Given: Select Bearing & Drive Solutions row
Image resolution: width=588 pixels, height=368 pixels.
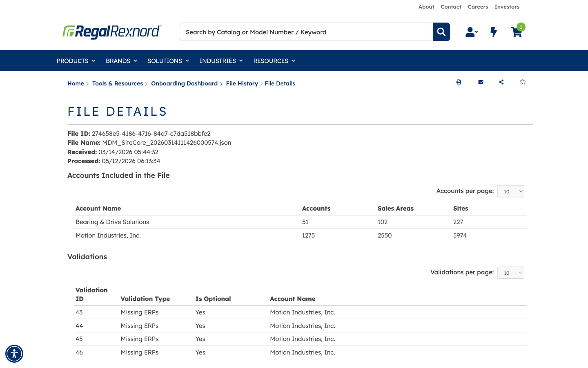Looking at the screenshot, I should pos(300,222).
